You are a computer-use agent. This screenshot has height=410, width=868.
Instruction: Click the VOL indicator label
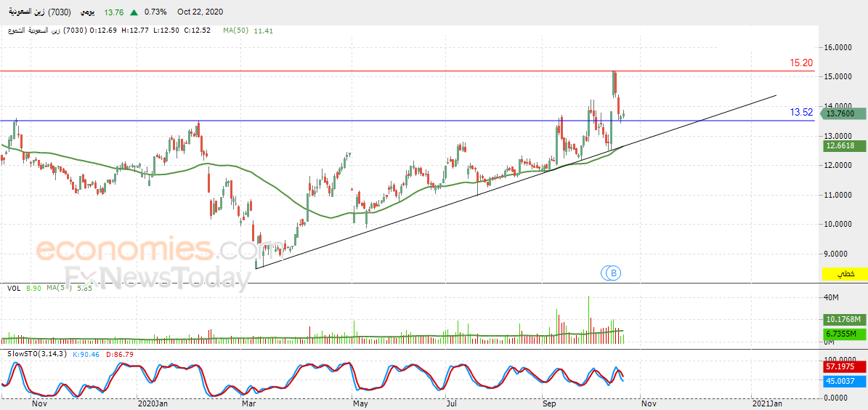click(x=15, y=289)
